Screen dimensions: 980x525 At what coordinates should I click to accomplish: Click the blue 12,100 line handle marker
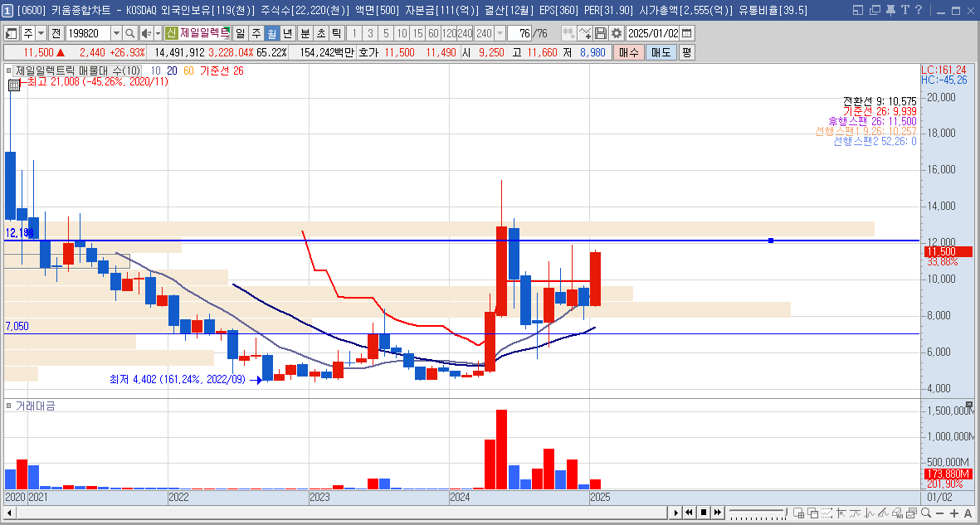tap(771, 241)
